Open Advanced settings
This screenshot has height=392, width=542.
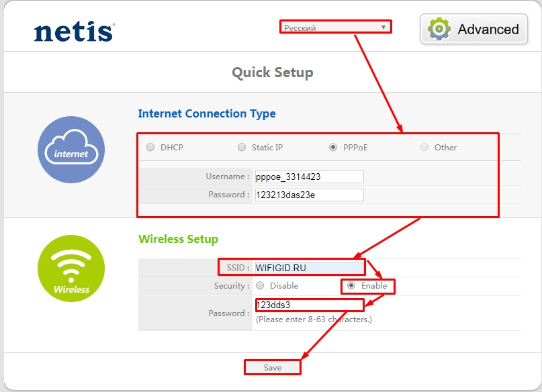[x=474, y=30]
